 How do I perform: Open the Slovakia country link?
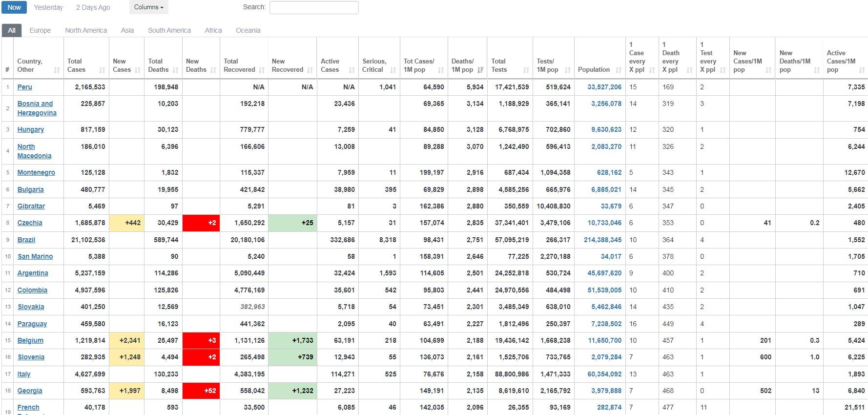pyautogui.click(x=31, y=307)
